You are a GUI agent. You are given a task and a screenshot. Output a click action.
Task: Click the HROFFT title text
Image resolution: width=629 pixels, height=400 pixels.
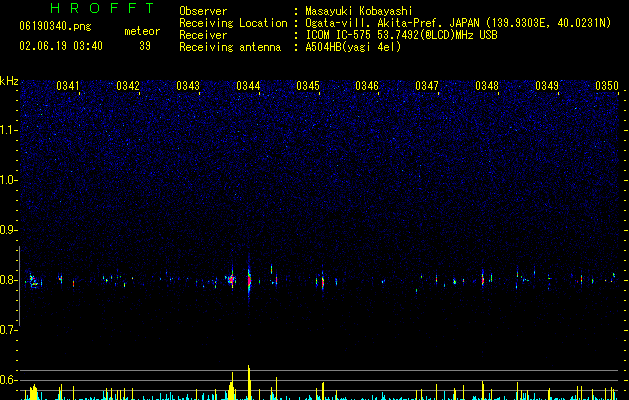pos(102,8)
